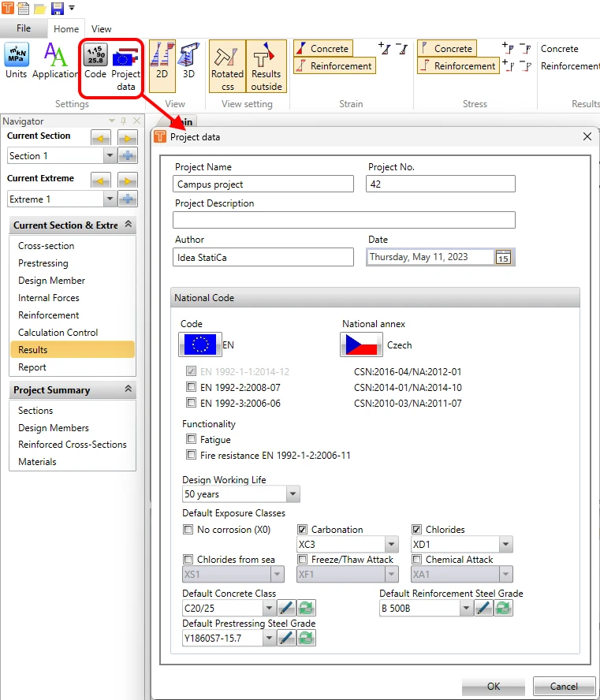Enable the Fatigue functionality checkbox
Screen dimensions: 600x700
pos(191,439)
